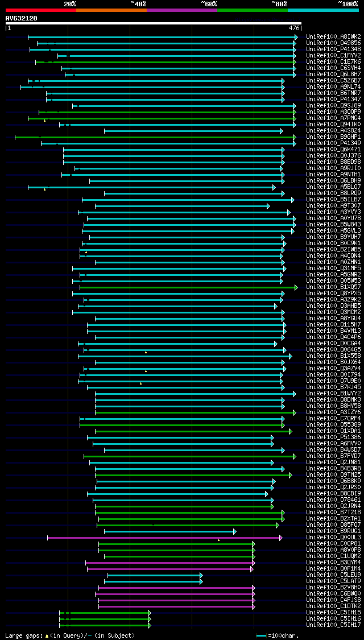Open hit UniRef100_Q6L8H7
Viewport: 364px width, 640px height.
333,75
